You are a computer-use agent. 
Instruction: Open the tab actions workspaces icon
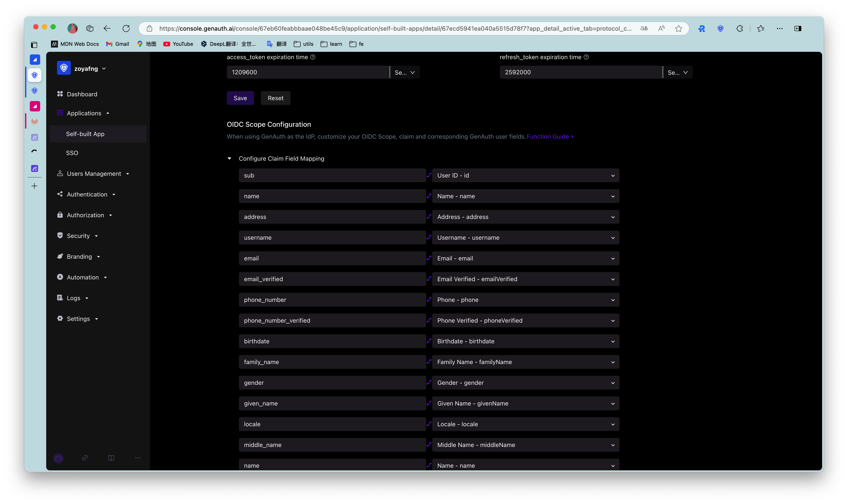click(90, 29)
